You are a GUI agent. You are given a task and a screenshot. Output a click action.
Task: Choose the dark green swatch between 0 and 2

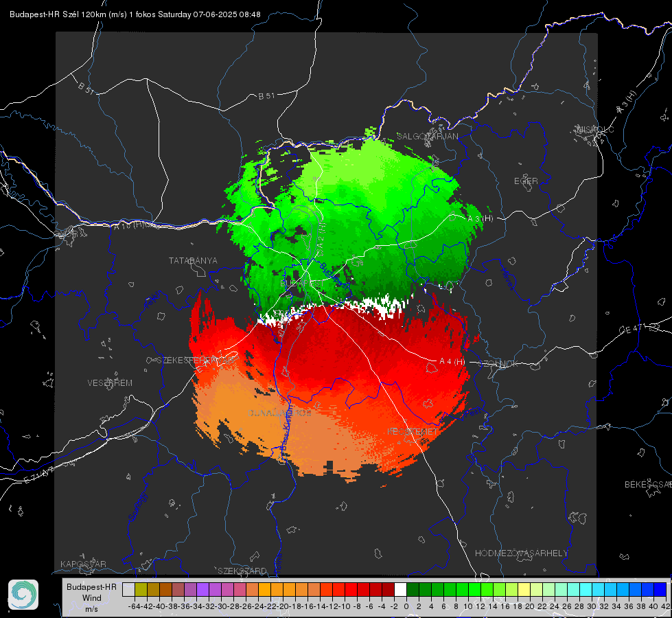coord(413,589)
